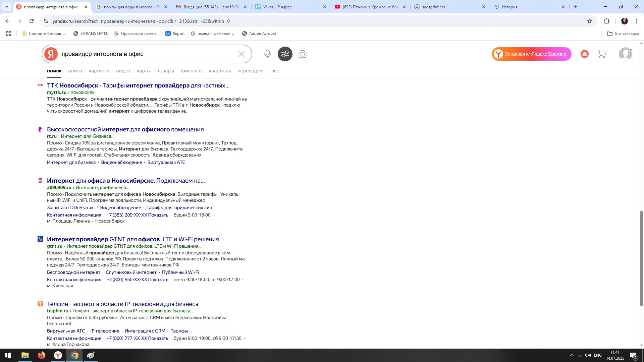Open a new browser tab
Screen dimensions: 644x362
[575, 7]
